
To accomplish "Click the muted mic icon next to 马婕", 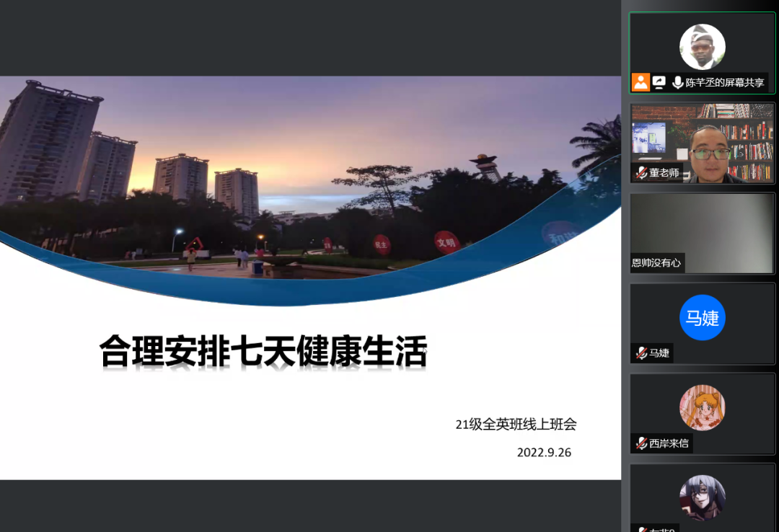I will [641, 351].
